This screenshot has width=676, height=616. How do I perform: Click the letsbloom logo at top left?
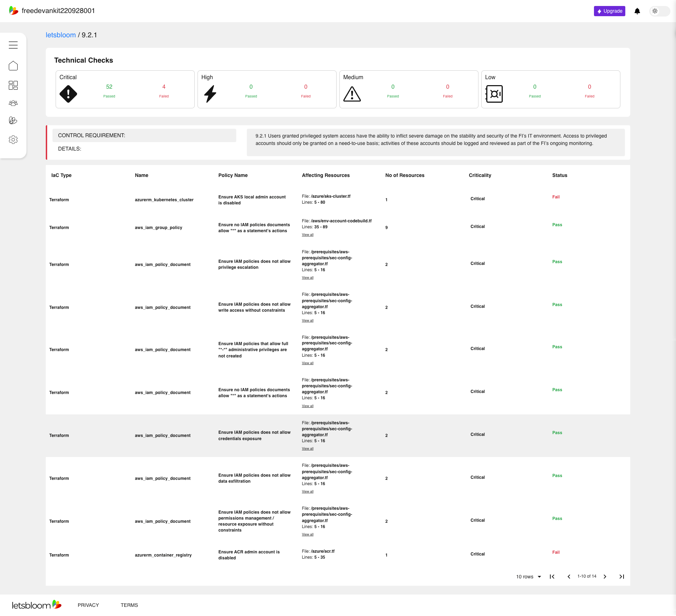click(x=13, y=11)
